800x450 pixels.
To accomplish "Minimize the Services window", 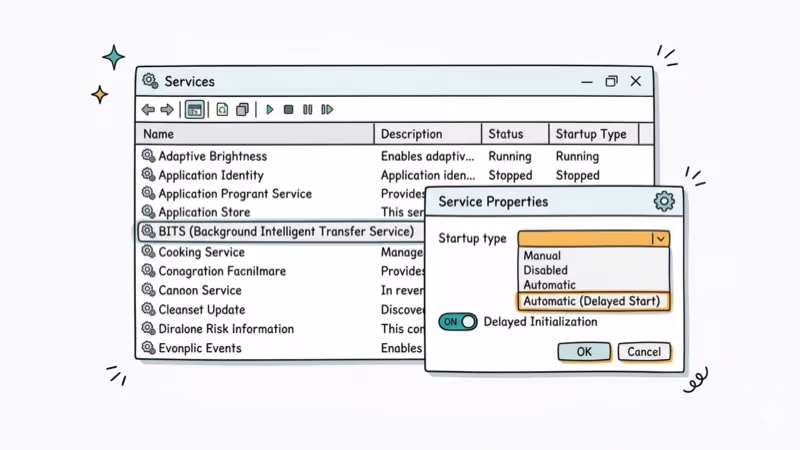I will point(587,82).
